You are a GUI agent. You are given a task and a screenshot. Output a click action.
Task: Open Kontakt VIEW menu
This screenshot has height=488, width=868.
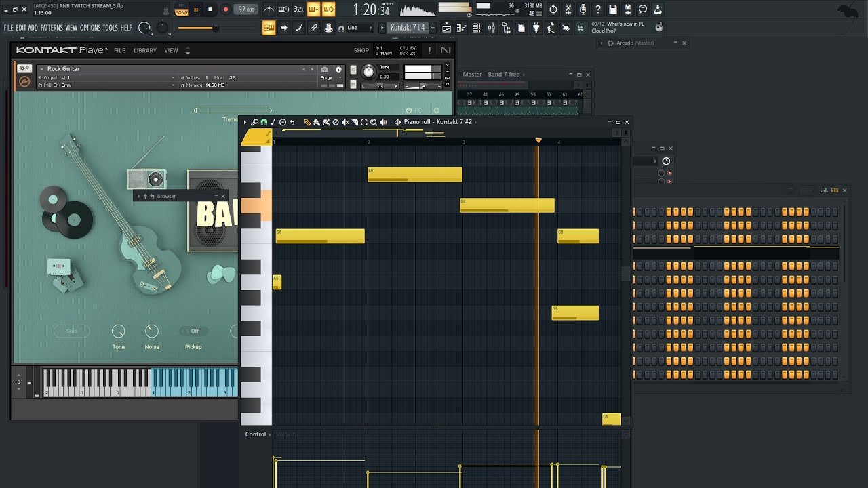point(171,50)
